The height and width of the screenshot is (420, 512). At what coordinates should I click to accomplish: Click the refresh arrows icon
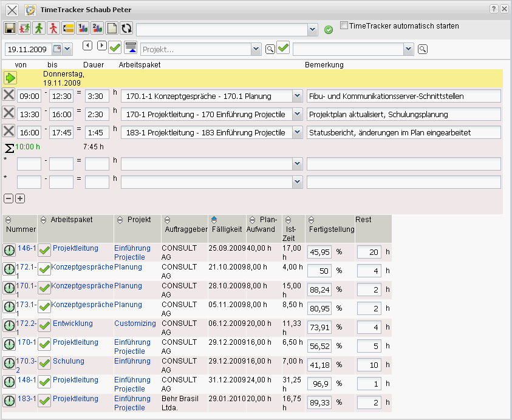tap(126, 29)
